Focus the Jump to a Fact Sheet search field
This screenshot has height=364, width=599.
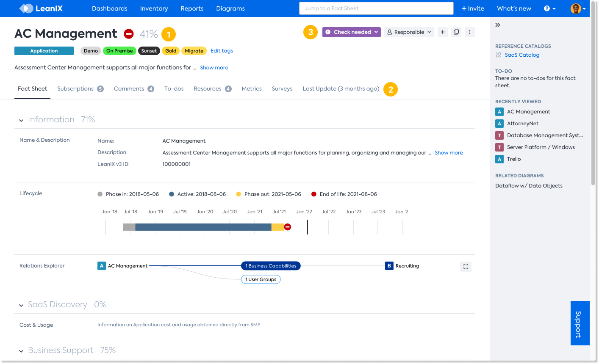pyautogui.click(x=376, y=8)
